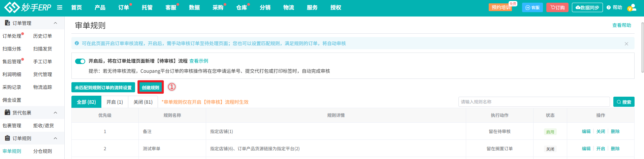Dismiss the blue info notice banner
This screenshot has height=159, width=644.
[x=626, y=44]
